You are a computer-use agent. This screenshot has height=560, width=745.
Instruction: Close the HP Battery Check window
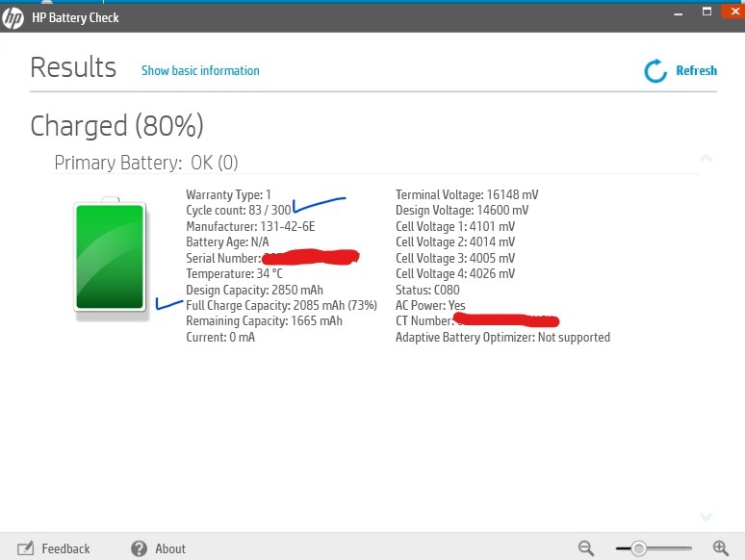click(734, 11)
